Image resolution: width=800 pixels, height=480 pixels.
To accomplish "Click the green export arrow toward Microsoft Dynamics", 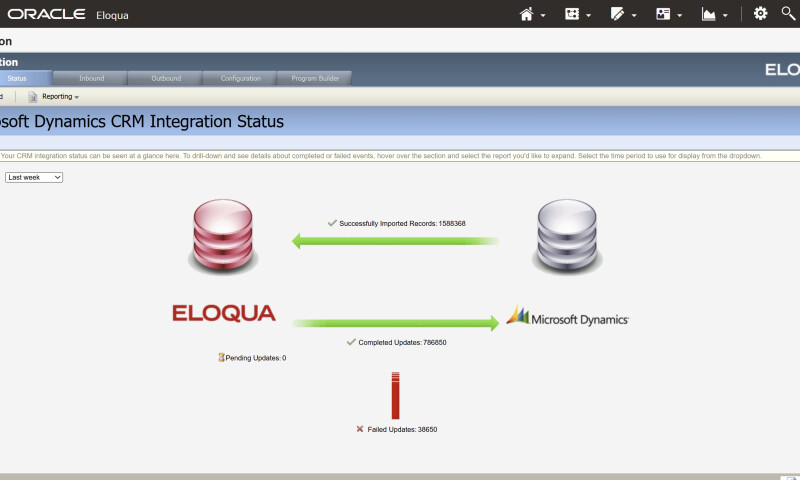I will (x=395, y=323).
